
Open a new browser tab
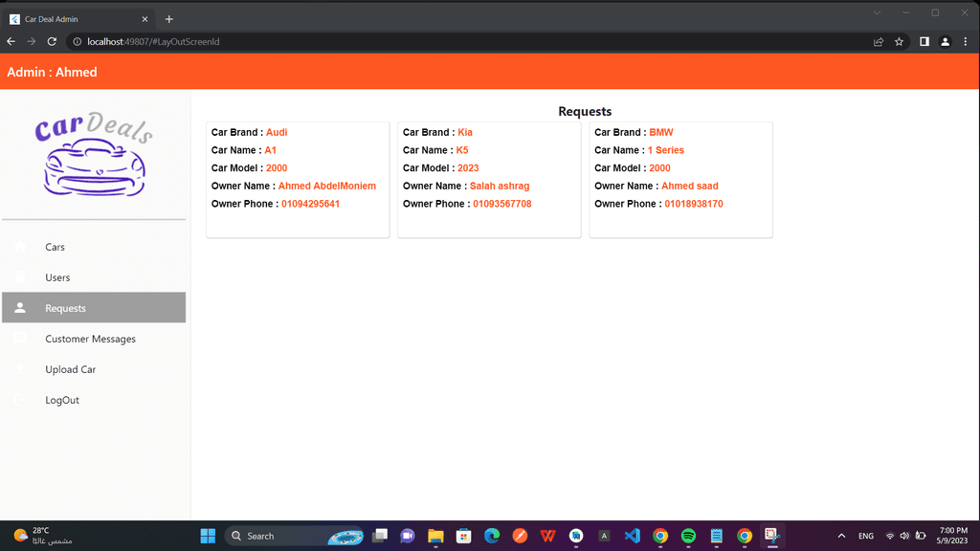pyautogui.click(x=168, y=19)
